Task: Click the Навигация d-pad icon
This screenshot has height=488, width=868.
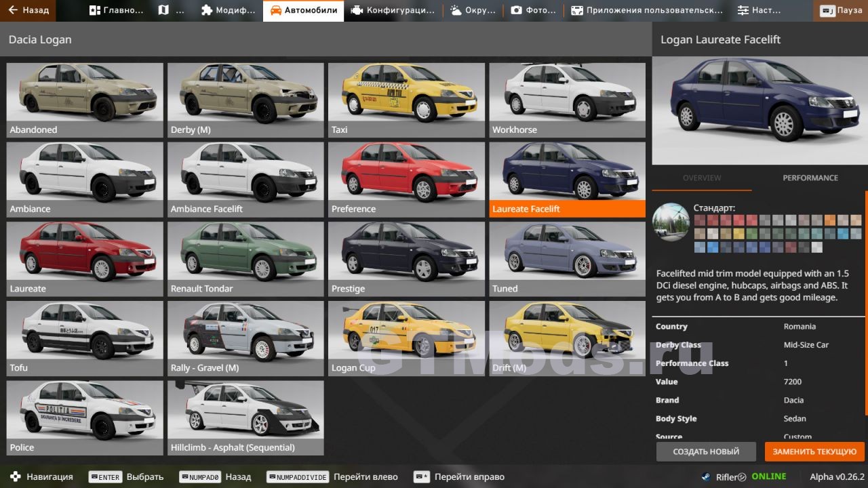Action: [16, 476]
